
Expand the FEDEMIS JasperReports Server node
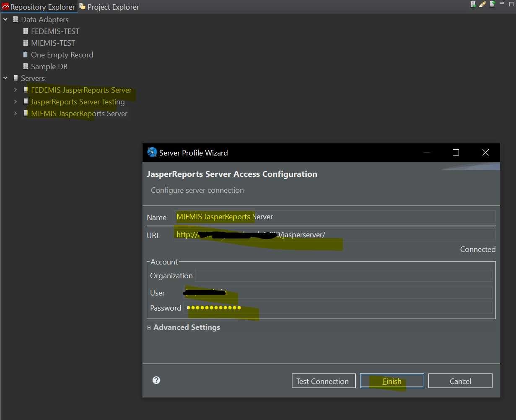coord(16,90)
